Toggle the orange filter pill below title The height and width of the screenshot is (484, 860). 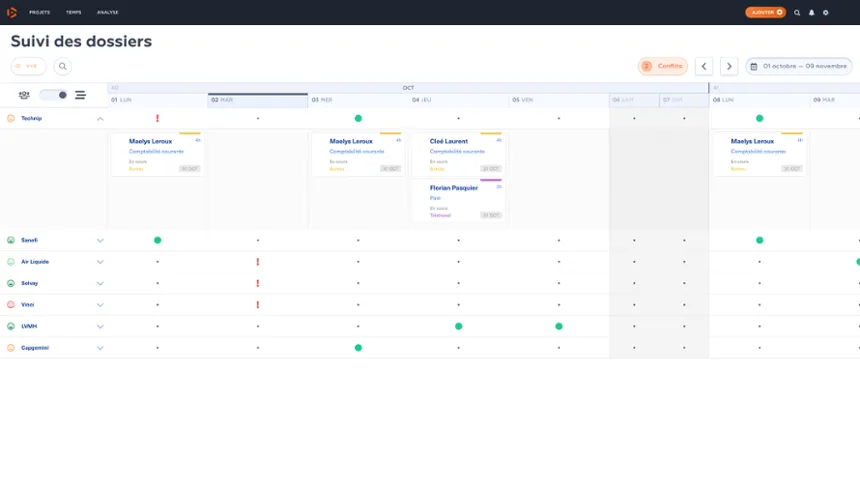tap(29, 66)
